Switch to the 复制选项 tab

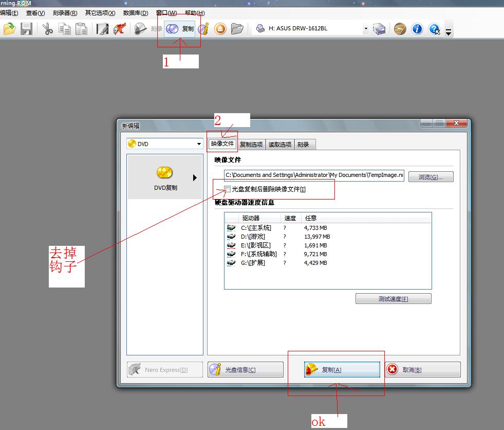[251, 145]
